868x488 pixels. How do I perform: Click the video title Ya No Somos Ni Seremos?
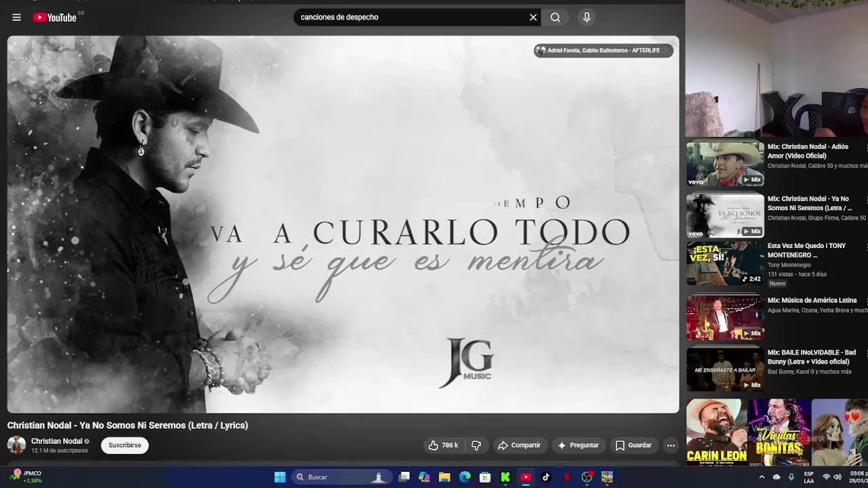[x=127, y=426]
